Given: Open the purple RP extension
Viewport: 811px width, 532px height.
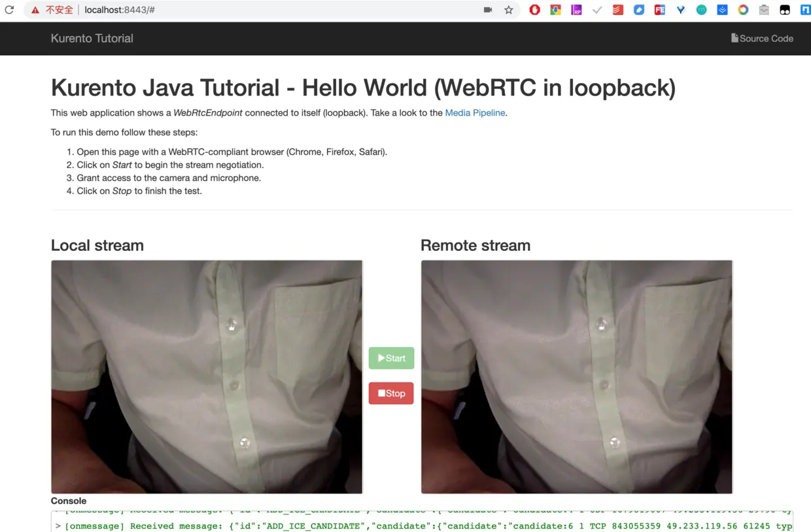Looking at the screenshot, I should pos(576,10).
